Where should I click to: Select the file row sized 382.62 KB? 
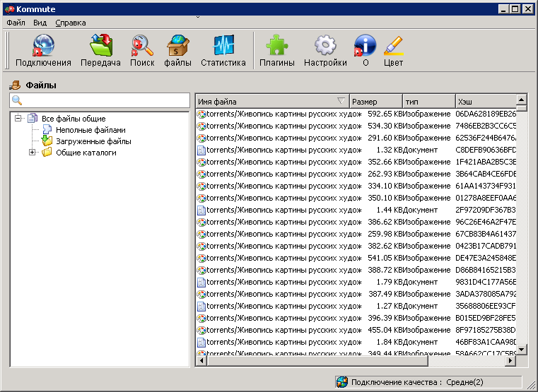tap(356, 246)
